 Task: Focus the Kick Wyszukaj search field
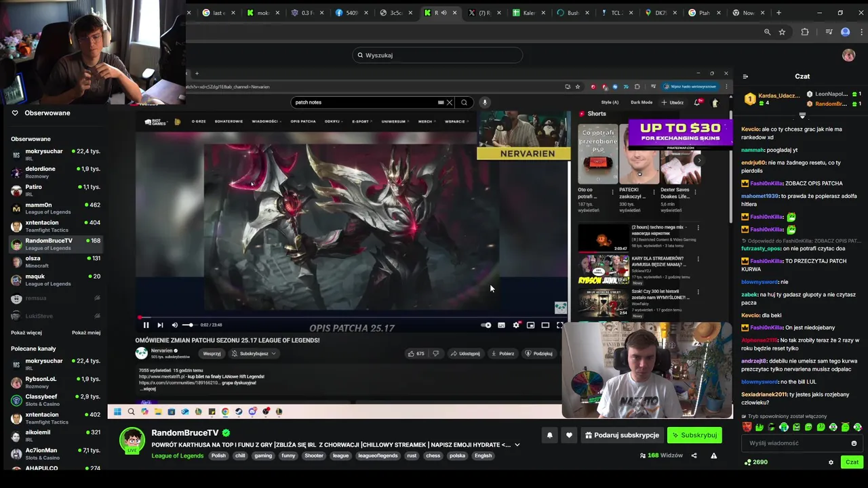pyautogui.click(x=437, y=55)
